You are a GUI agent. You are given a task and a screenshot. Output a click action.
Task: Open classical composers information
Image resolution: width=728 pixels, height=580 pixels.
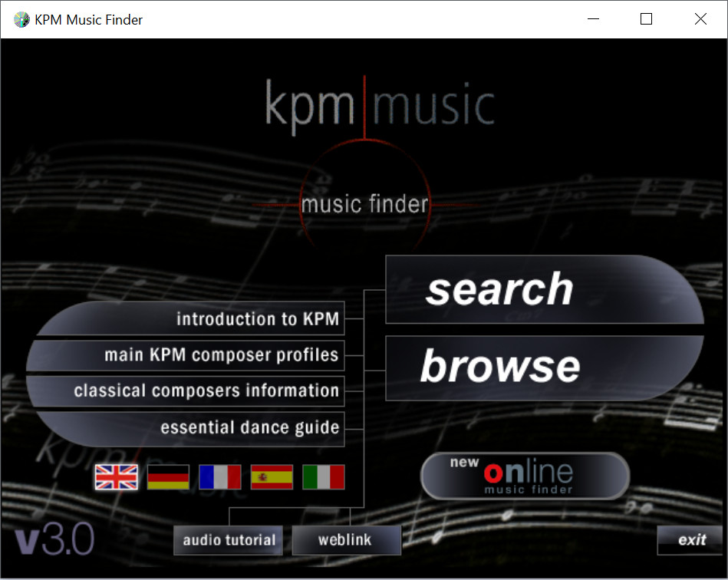tap(186, 391)
